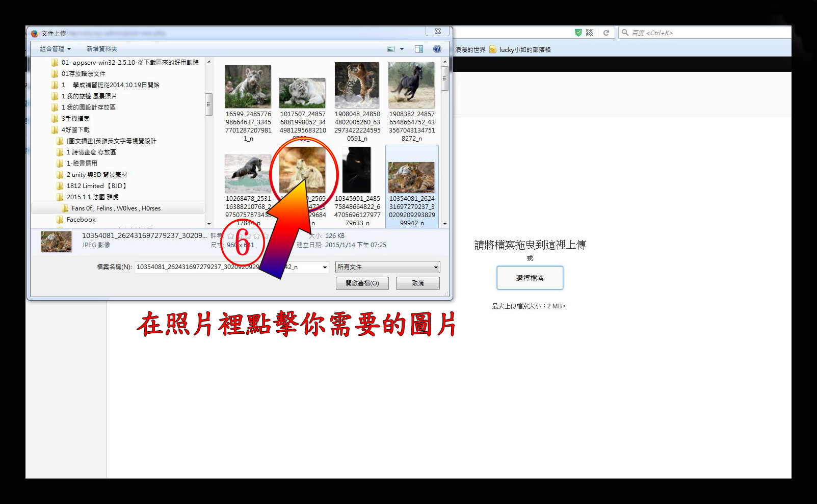Click 新增資料夾 to create a folder
The image size is (817, 504).
[x=101, y=49]
